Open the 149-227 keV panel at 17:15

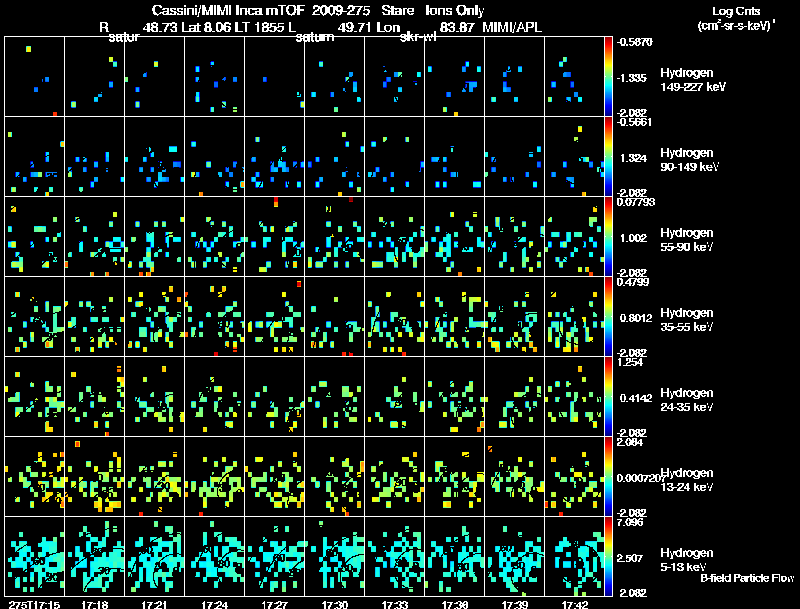(34, 77)
